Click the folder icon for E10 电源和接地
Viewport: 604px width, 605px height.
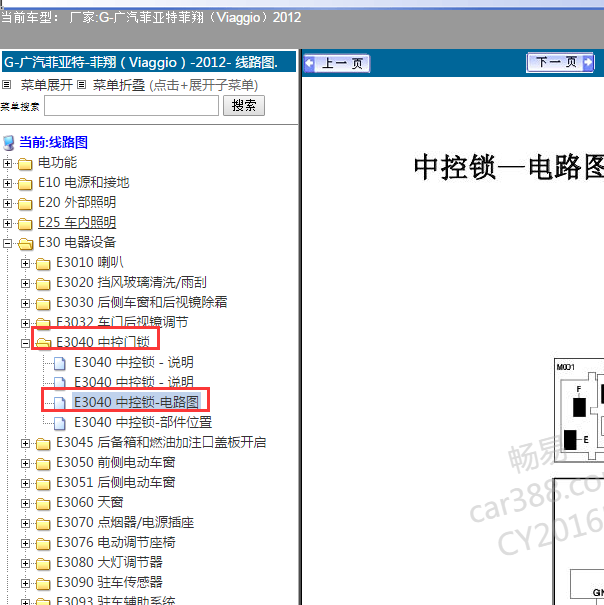click(25, 184)
